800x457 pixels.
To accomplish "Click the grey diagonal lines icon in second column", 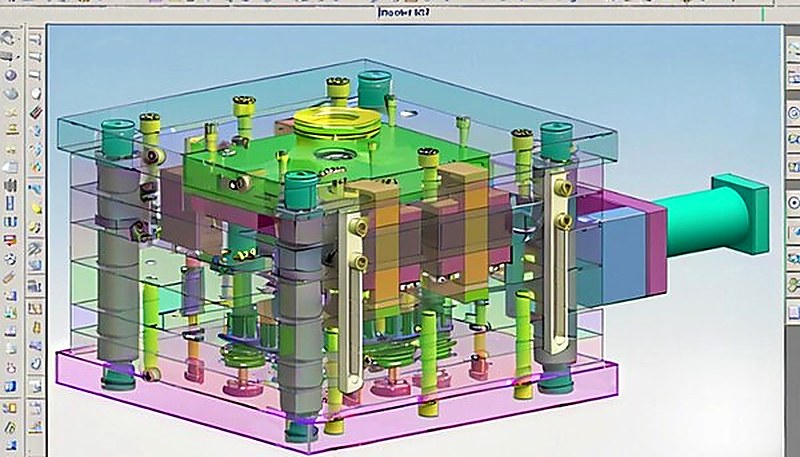I will (x=34, y=248).
